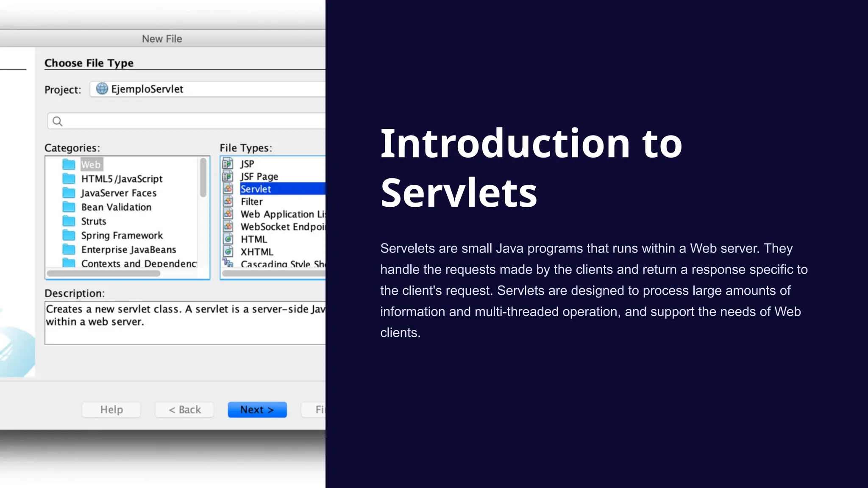
Task: Select the HTML5/JavaScript category
Action: click(122, 179)
